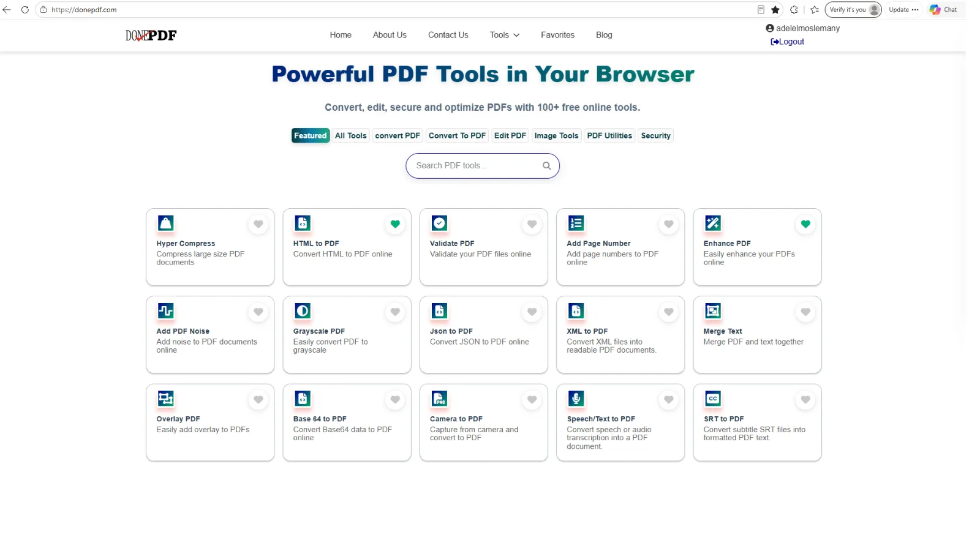The height and width of the screenshot is (551, 980).
Task: Open the Blog link
Action: [x=604, y=35]
